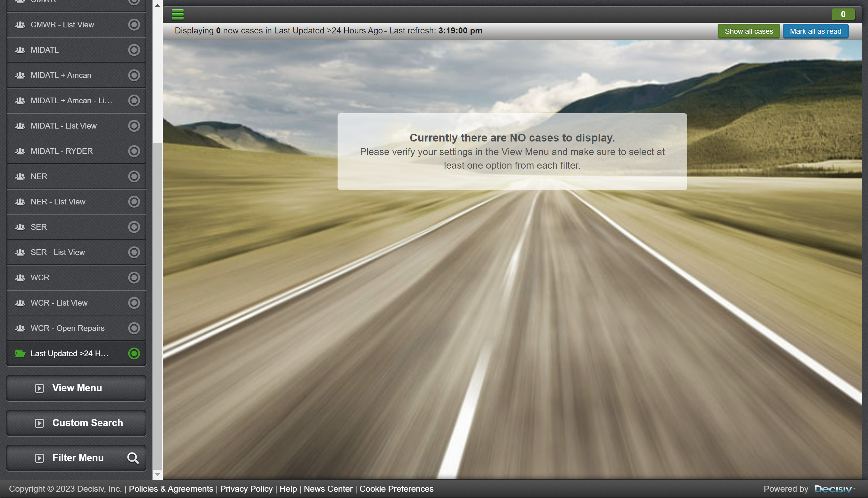Select the NER radio button

coord(134,176)
